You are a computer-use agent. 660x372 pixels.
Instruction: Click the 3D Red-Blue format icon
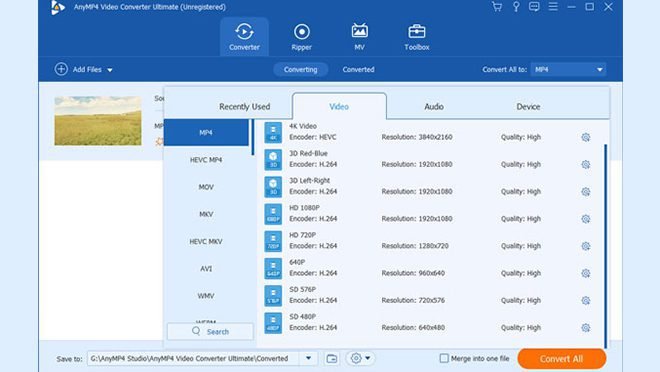click(x=273, y=160)
